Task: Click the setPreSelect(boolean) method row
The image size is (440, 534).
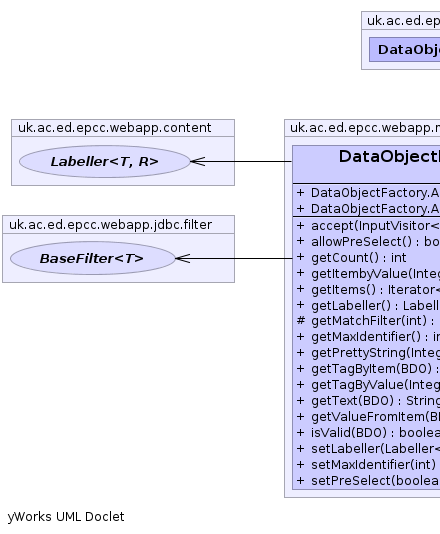Action: click(x=366, y=481)
